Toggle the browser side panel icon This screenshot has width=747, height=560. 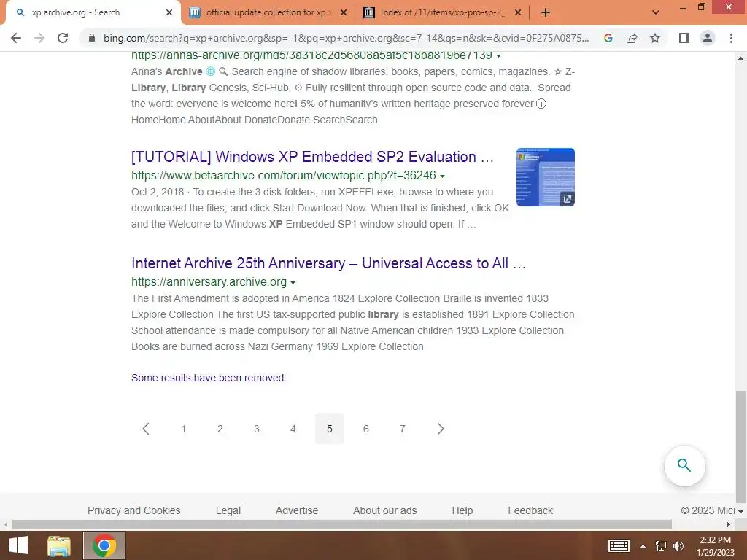(684, 38)
